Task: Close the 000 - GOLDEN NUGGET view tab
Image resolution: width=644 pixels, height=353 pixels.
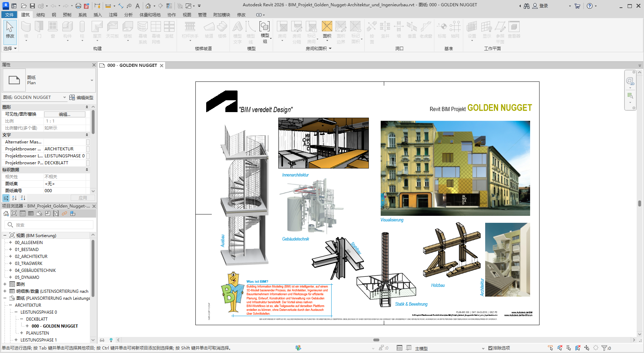Action: (162, 65)
